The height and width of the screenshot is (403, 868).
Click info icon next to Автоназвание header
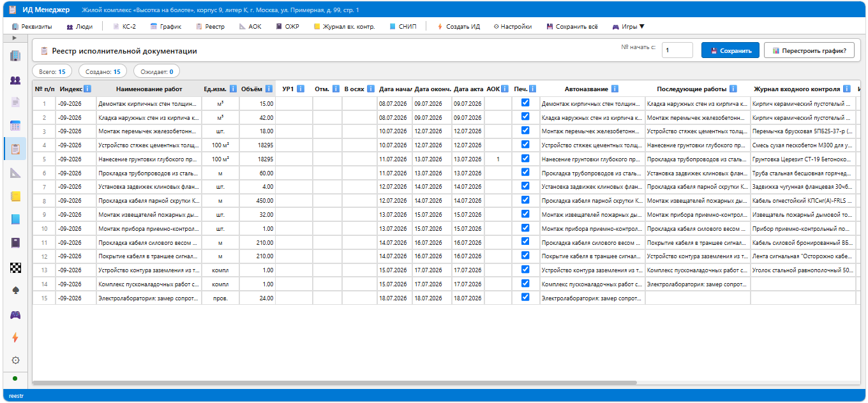point(614,89)
